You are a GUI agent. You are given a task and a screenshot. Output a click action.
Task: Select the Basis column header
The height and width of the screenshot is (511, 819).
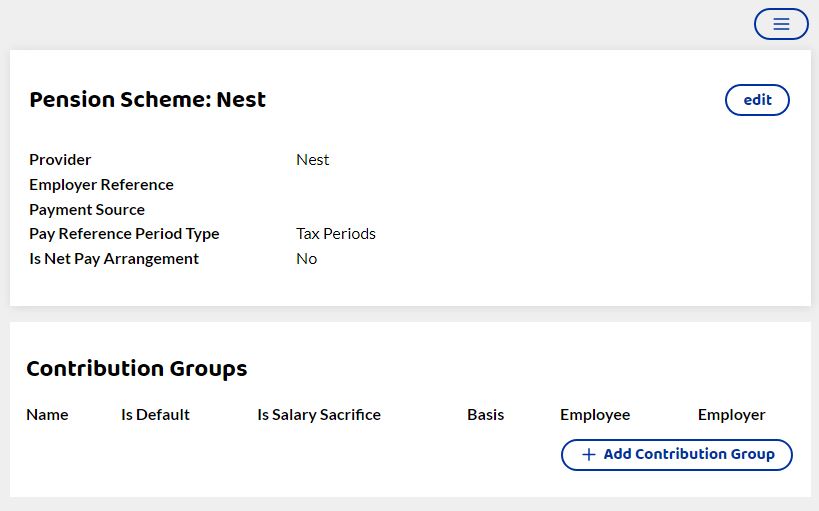(486, 415)
